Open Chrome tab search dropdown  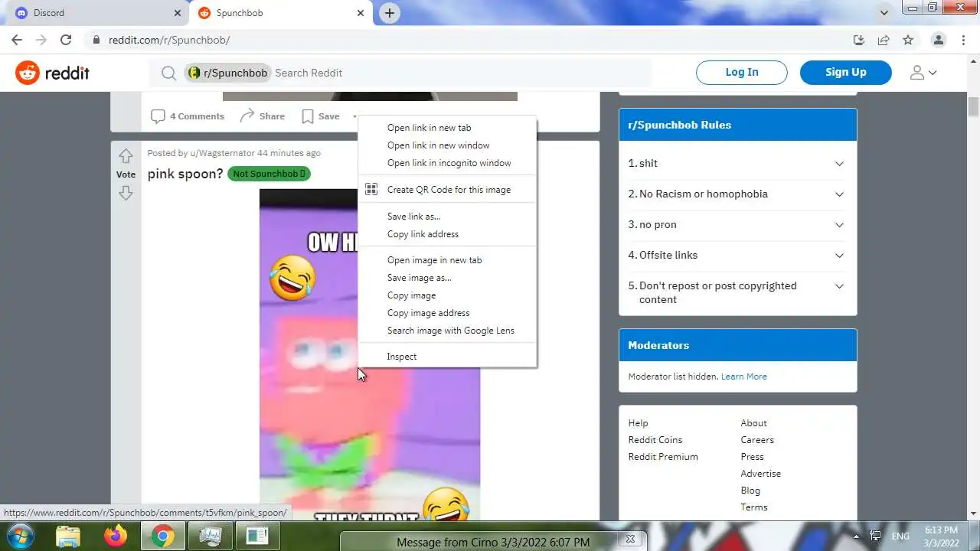(884, 13)
